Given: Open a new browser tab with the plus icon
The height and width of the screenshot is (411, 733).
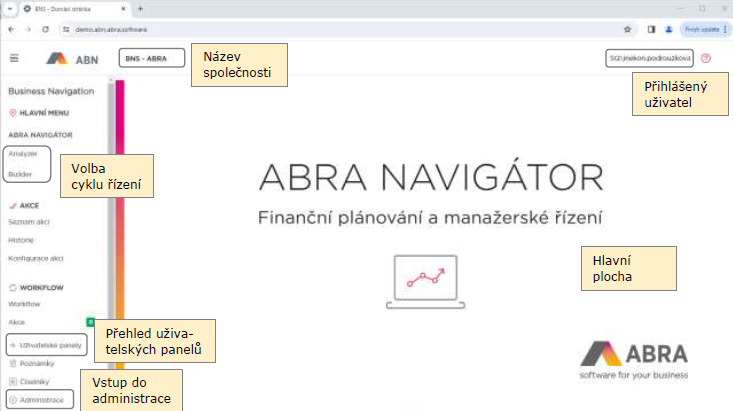Looking at the screenshot, I should click(x=140, y=9).
